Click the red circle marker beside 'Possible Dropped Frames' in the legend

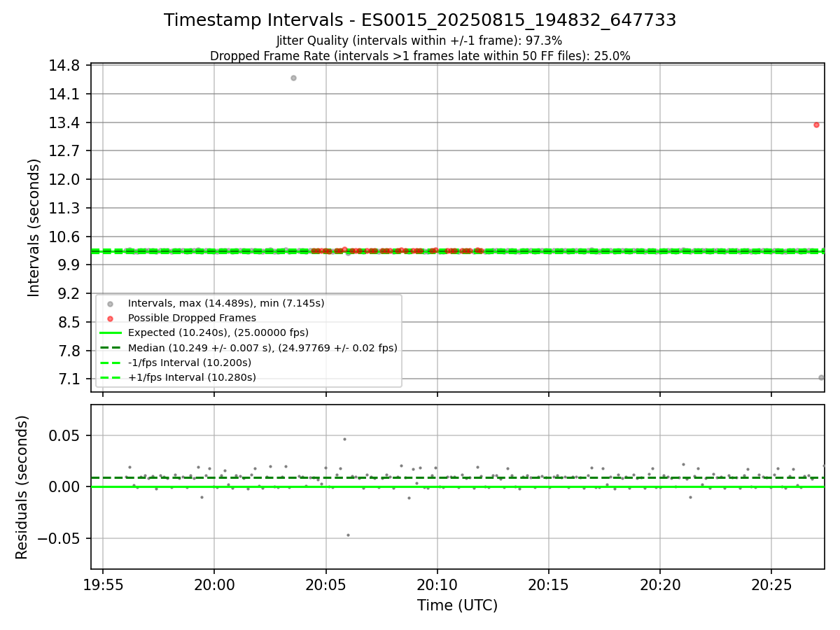click(x=110, y=318)
